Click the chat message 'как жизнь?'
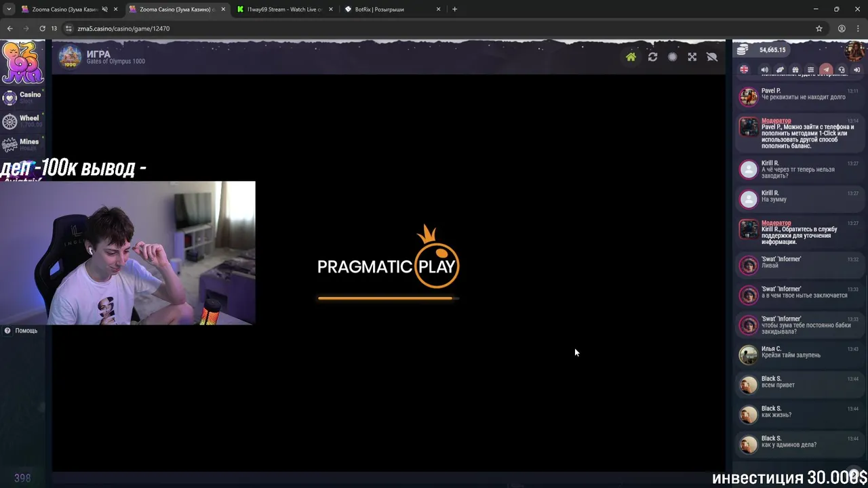Image resolution: width=868 pixels, height=488 pixels. pyautogui.click(x=776, y=415)
